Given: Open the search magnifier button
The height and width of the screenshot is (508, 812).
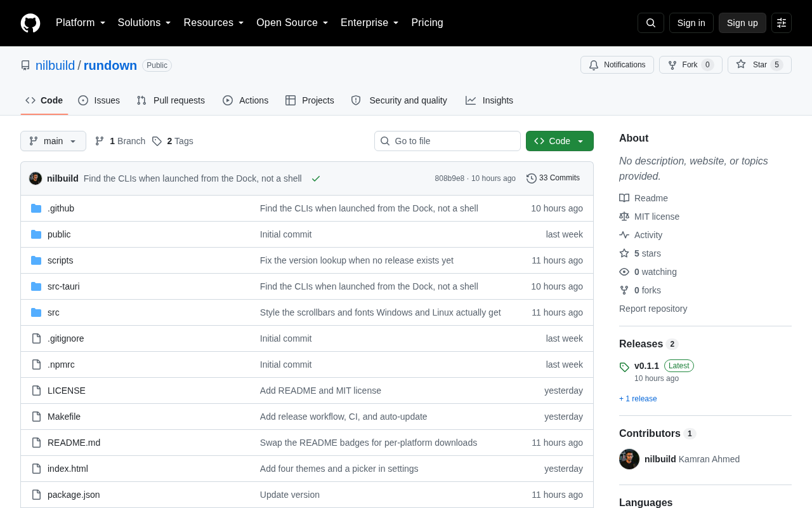Looking at the screenshot, I should click(651, 23).
